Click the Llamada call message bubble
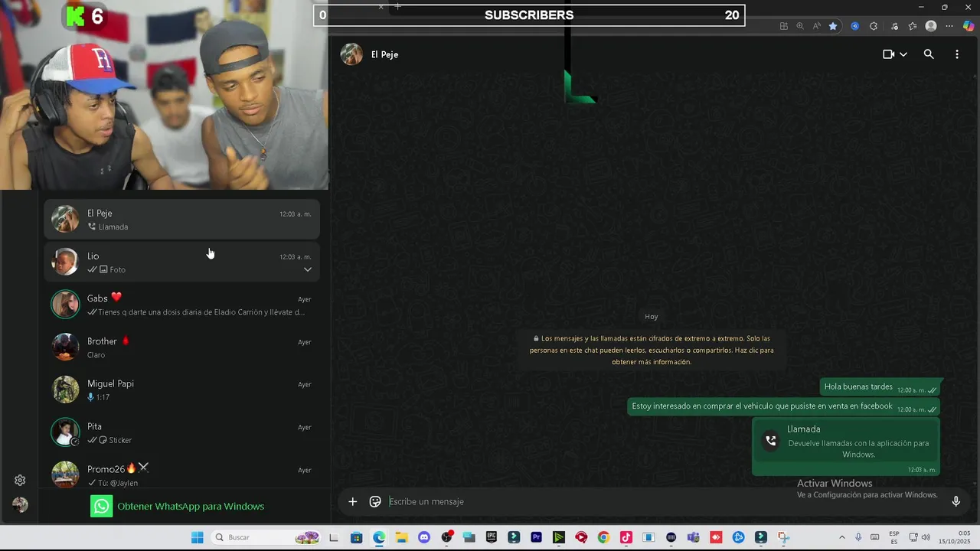The image size is (980, 551). click(x=846, y=446)
